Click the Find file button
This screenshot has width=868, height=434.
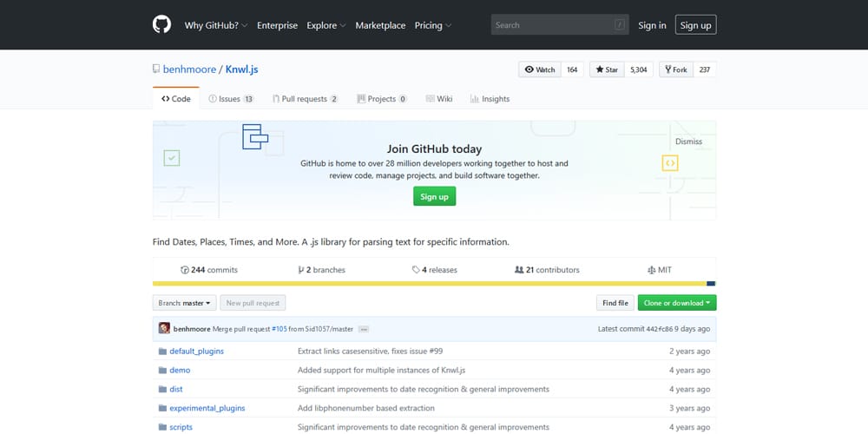615,303
